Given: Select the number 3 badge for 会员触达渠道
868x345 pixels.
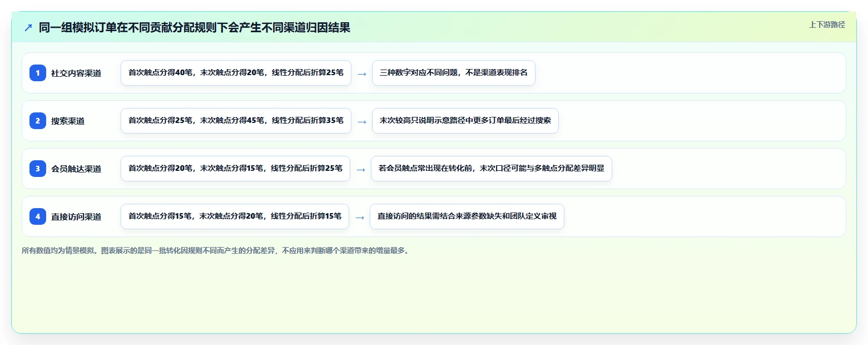Looking at the screenshot, I should (x=38, y=169).
